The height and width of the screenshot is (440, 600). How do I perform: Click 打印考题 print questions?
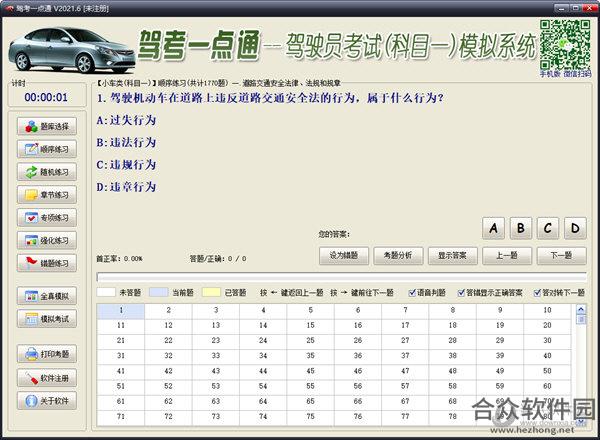coord(47,354)
